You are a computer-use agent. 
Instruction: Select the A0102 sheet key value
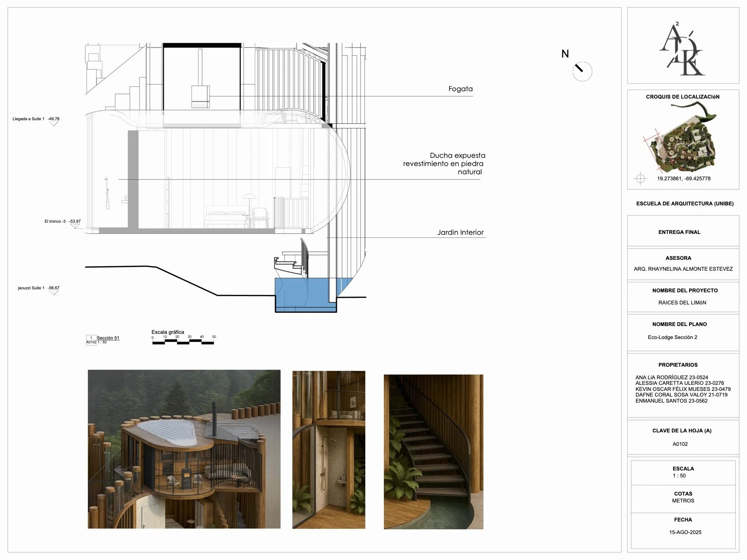[x=680, y=444]
